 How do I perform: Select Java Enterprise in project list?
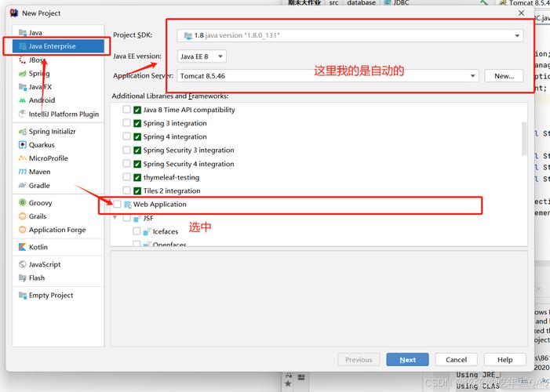coord(53,46)
